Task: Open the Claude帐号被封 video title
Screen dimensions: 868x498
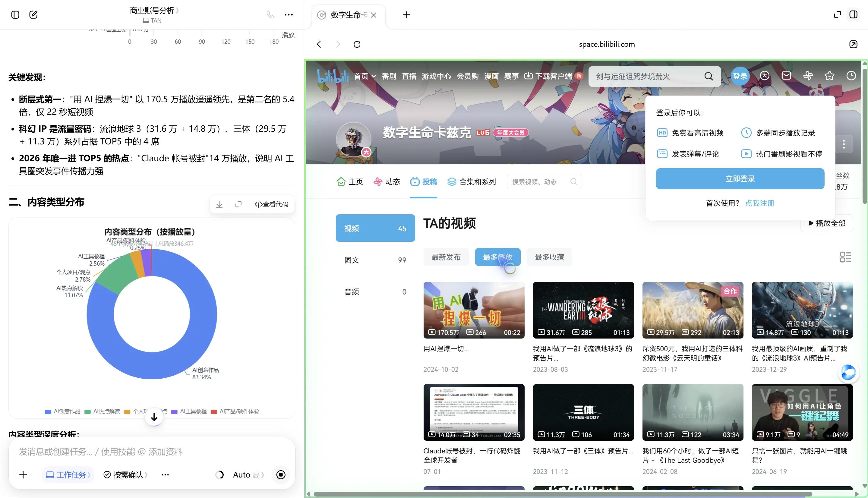Action: coord(472,455)
